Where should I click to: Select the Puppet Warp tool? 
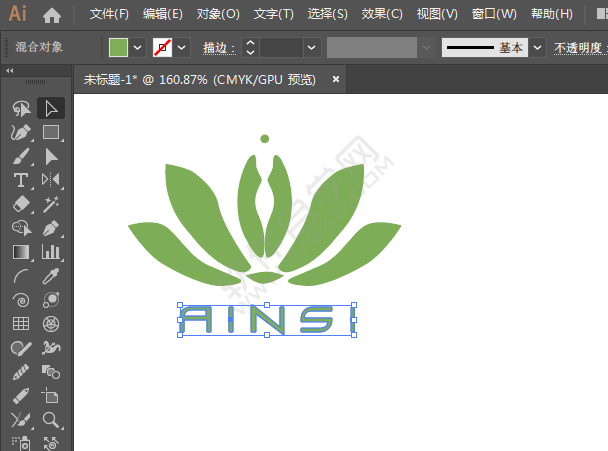tap(51, 348)
